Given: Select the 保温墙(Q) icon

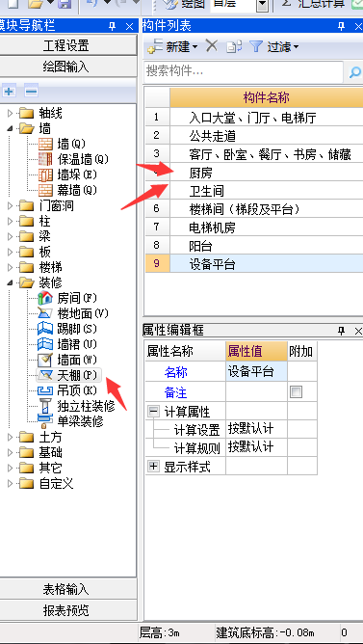Looking at the screenshot, I should pos(45,159).
